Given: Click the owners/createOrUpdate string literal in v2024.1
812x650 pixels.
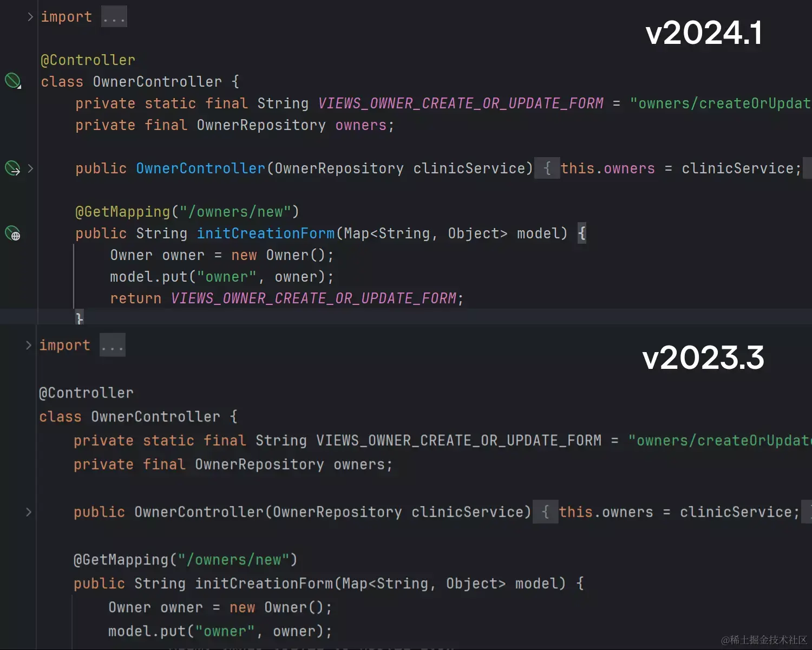Looking at the screenshot, I should coord(720,103).
